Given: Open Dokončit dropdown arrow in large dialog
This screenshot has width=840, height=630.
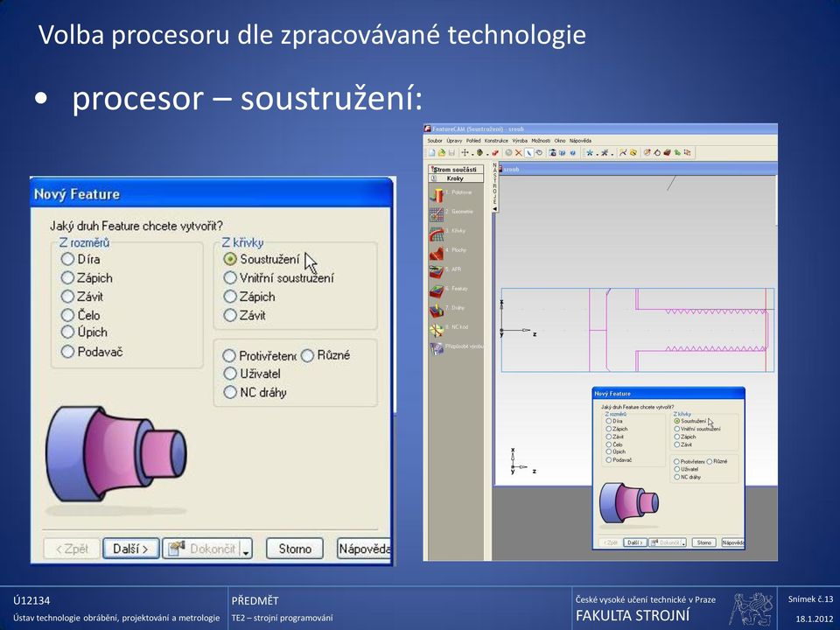Looking at the screenshot, I should pyautogui.click(x=246, y=549).
